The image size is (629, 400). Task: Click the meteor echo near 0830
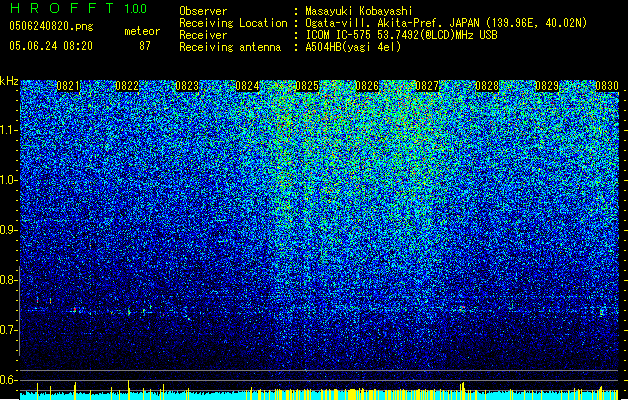(x=601, y=312)
